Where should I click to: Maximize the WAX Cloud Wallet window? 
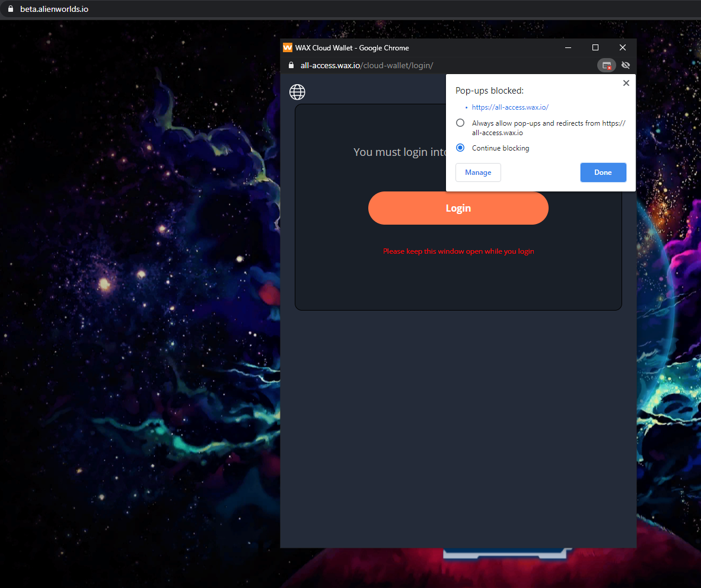coord(595,48)
